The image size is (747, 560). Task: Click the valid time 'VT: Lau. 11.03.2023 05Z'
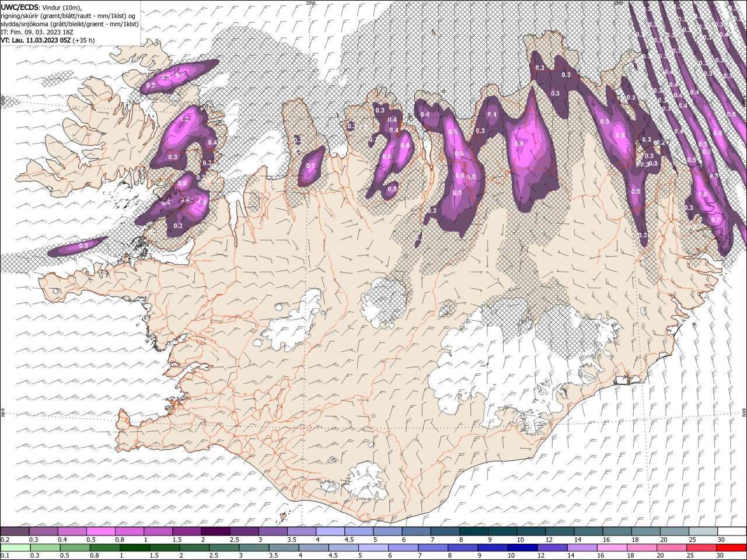pyautogui.click(x=36, y=40)
